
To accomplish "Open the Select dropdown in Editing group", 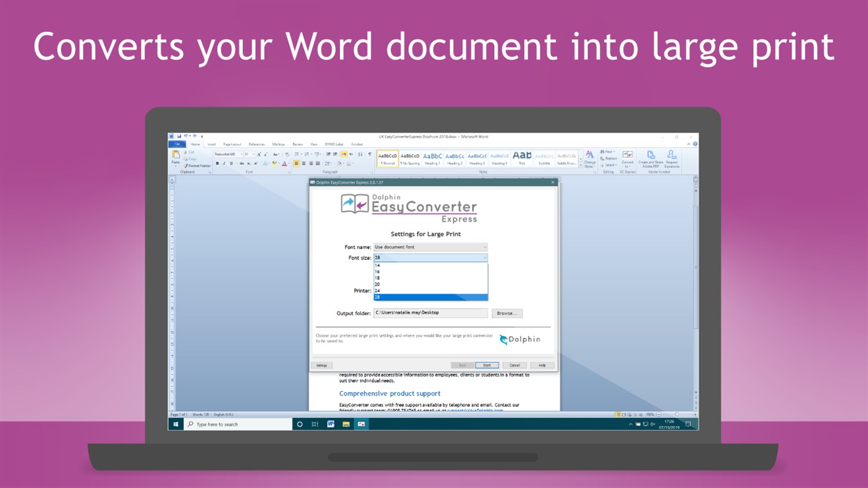I will coord(609,165).
